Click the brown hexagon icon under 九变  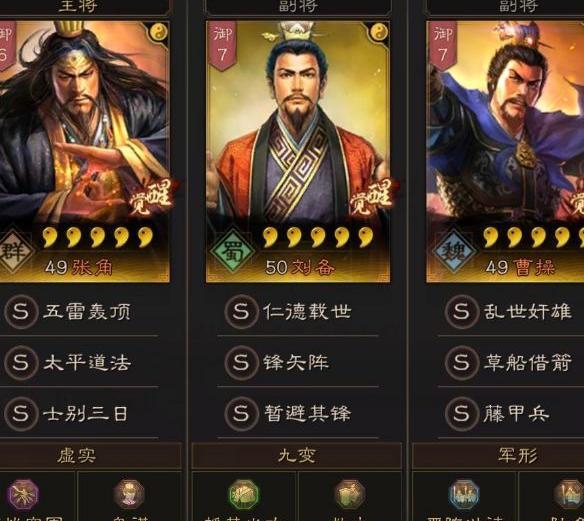click(350, 495)
